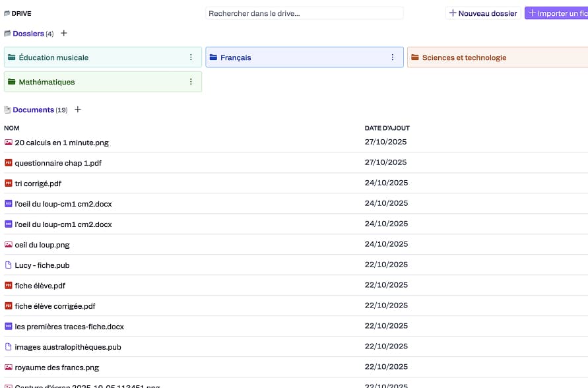Open three-dot menu on Français folder
588x388 pixels.
(393, 57)
